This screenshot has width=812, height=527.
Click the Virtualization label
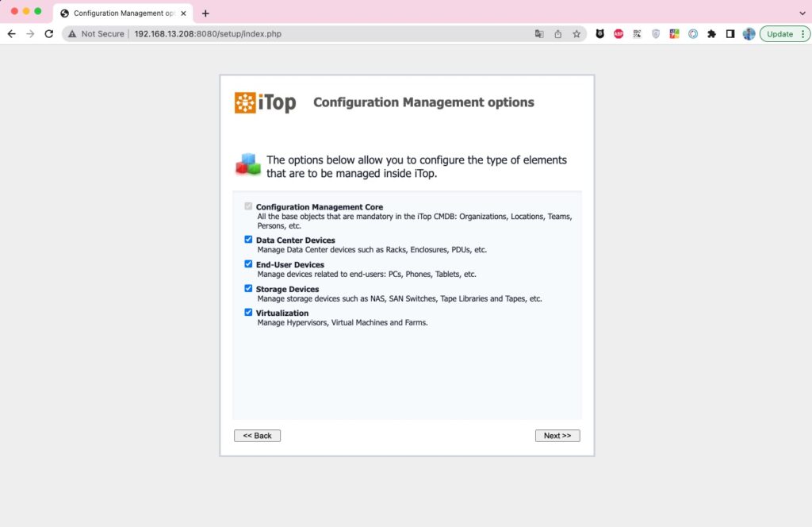pos(282,313)
